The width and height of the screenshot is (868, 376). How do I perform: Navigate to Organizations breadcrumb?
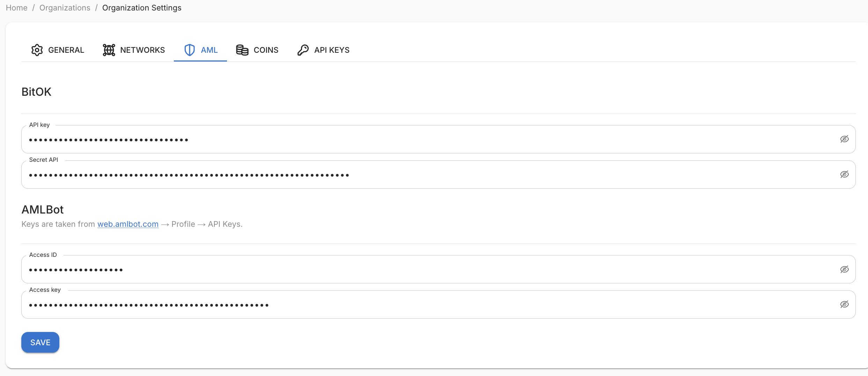click(x=65, y=8)
